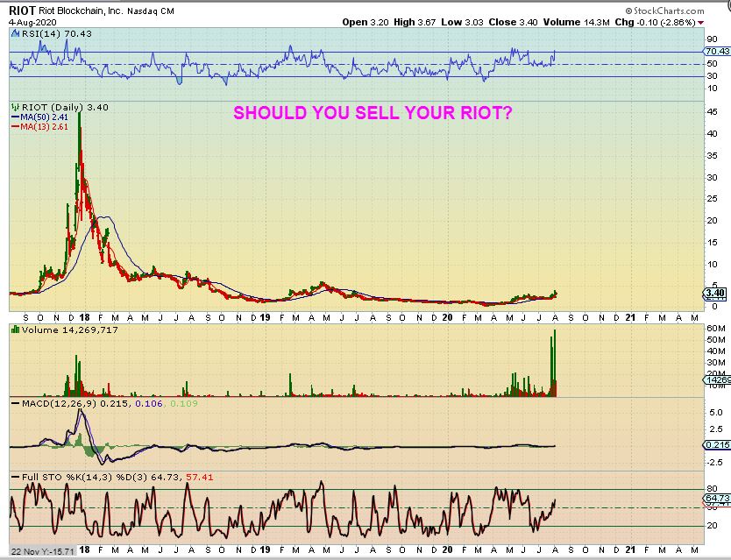Click the blue 0.106 MACD signal value
Image resolution: width=731 pixels, height=560 pixels.
[149, 403]
